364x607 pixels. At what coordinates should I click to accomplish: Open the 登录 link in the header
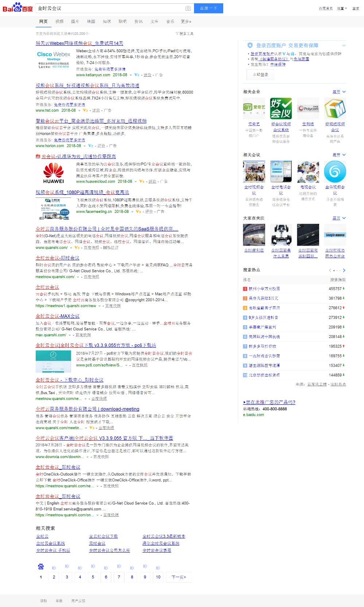[x=356, y=8]
